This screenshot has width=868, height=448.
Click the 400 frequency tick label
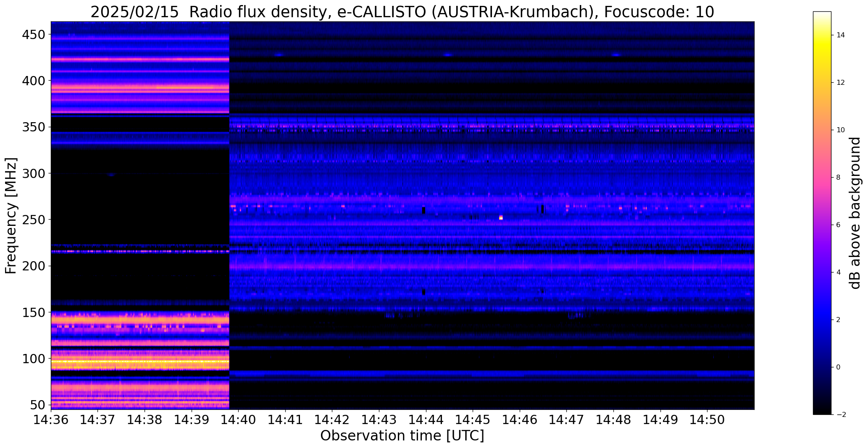click(x=33, y=80)
